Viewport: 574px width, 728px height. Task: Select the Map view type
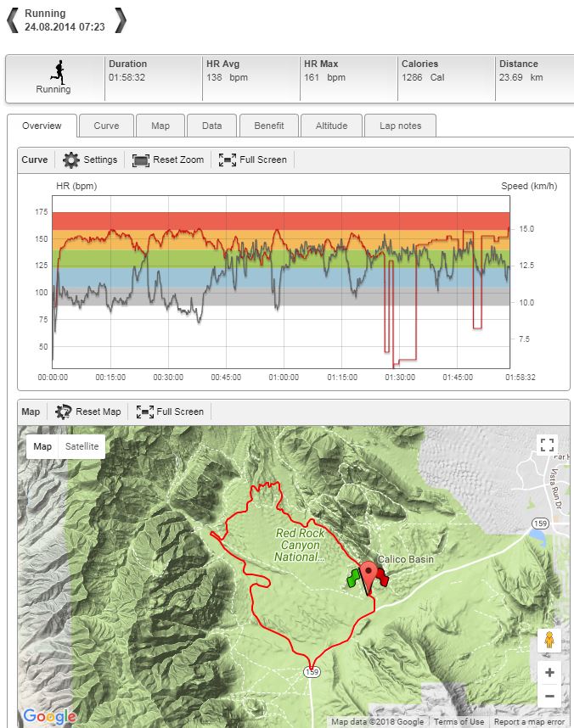pos(42,446)
